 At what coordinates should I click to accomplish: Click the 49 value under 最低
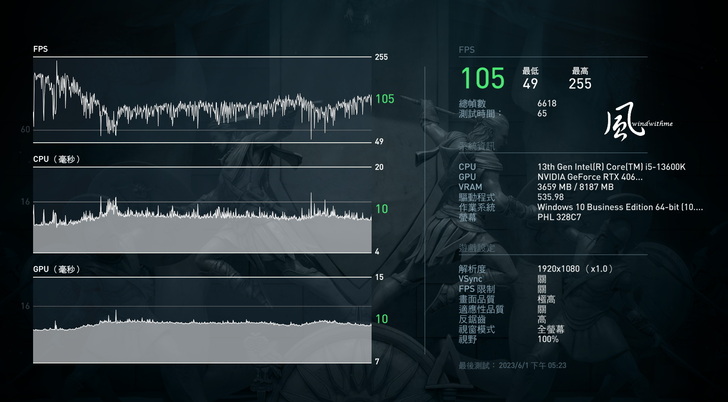coord(530,84)
